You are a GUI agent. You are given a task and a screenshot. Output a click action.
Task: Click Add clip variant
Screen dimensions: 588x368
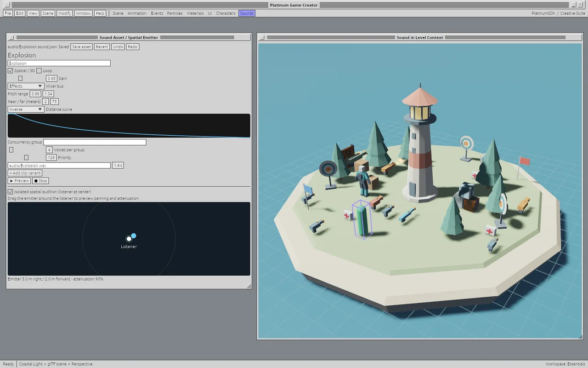[x=25, y=173]
